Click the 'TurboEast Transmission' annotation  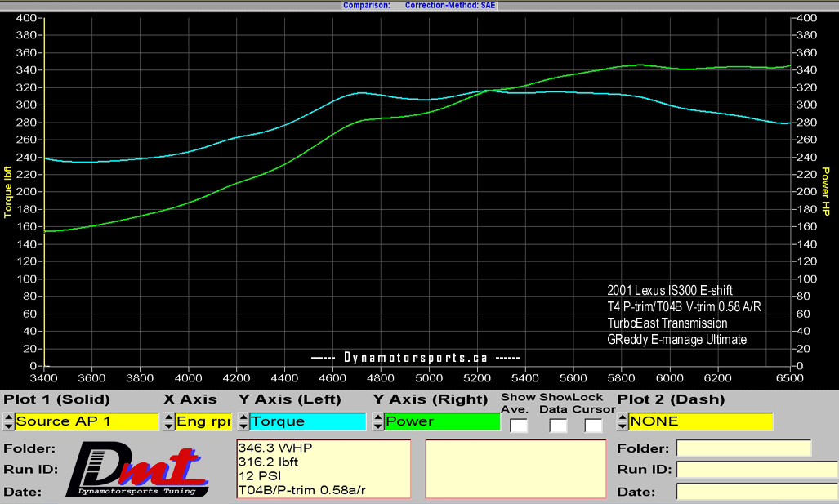[667, 323]
